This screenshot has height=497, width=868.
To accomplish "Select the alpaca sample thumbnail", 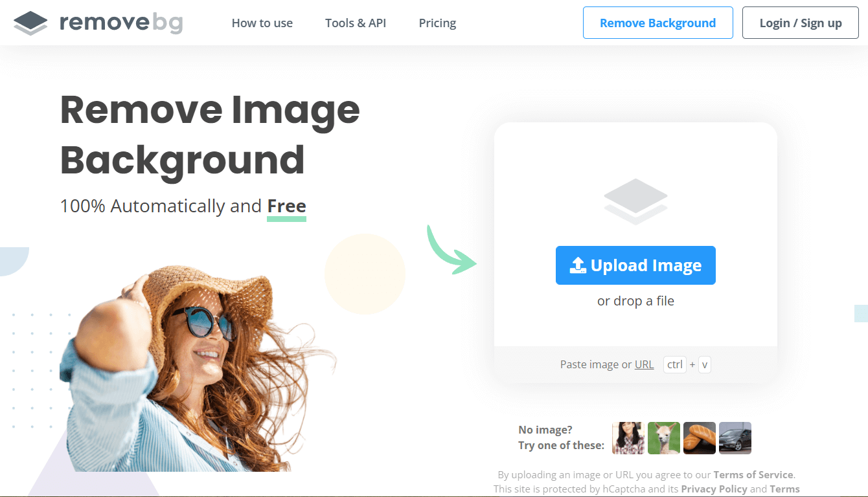I will pos(664,438).
